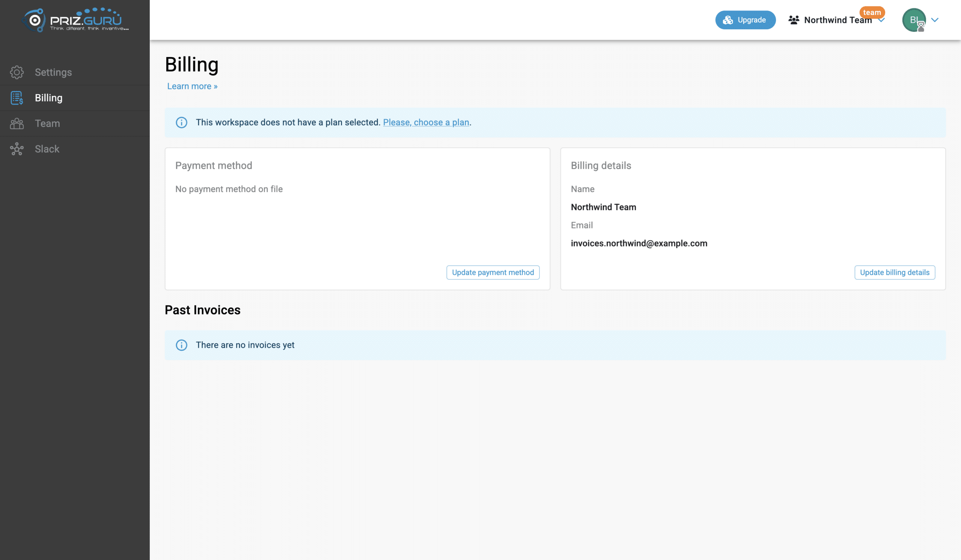Viewport: 961px width, 560px height.
Task: Click Update payment method button
Action: coord(493,272)
